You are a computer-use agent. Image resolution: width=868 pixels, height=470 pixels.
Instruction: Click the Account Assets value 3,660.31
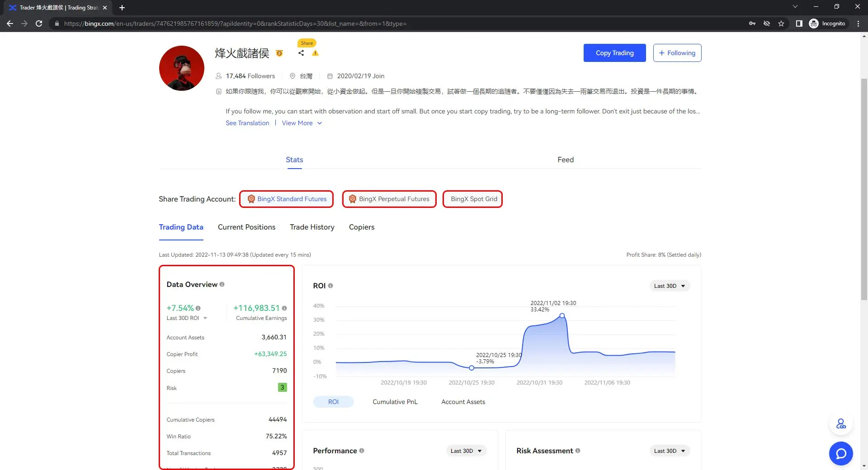point(274,337)
